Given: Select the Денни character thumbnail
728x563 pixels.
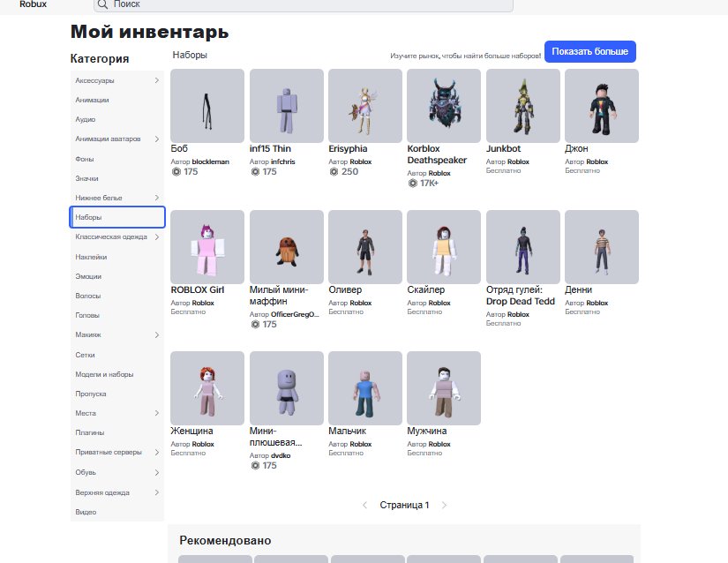Looking at the screenshot, I should [x=602, y=247].
